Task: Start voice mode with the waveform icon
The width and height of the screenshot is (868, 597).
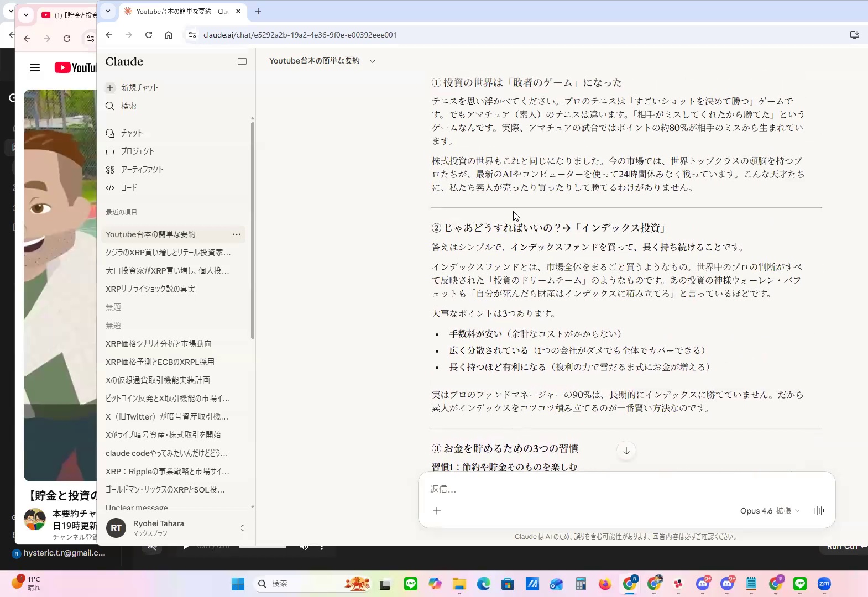Action: coord(818,511)
